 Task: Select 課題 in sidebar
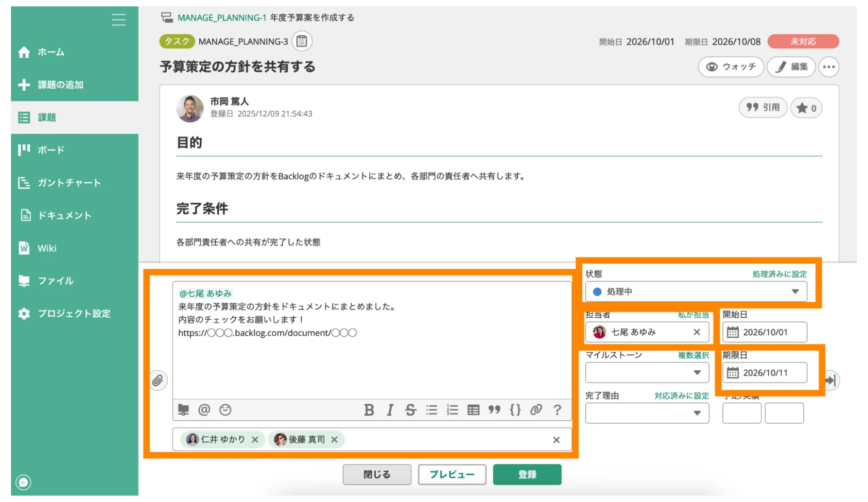[x=75, y=117]
